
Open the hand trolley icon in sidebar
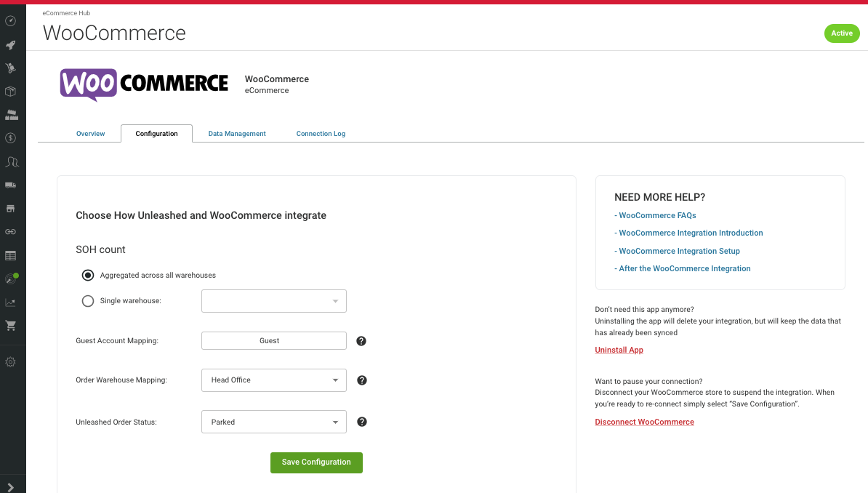[x=10, y=68]
